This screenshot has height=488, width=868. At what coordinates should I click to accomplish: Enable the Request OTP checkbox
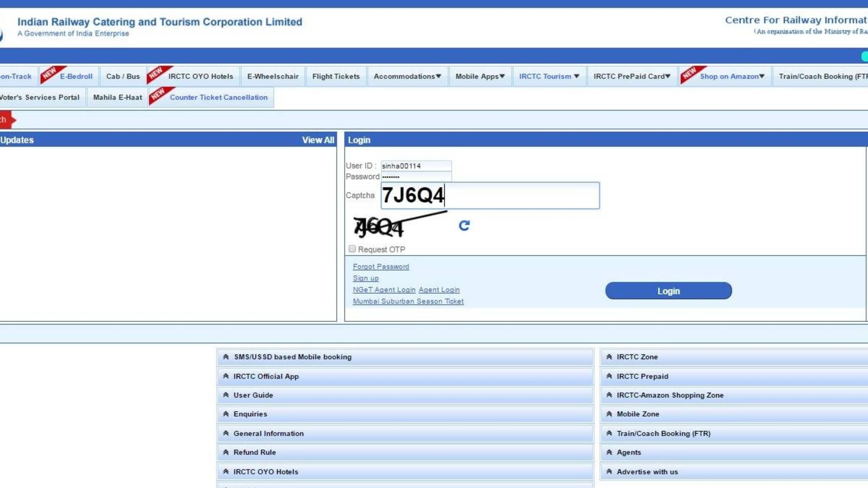352,249
